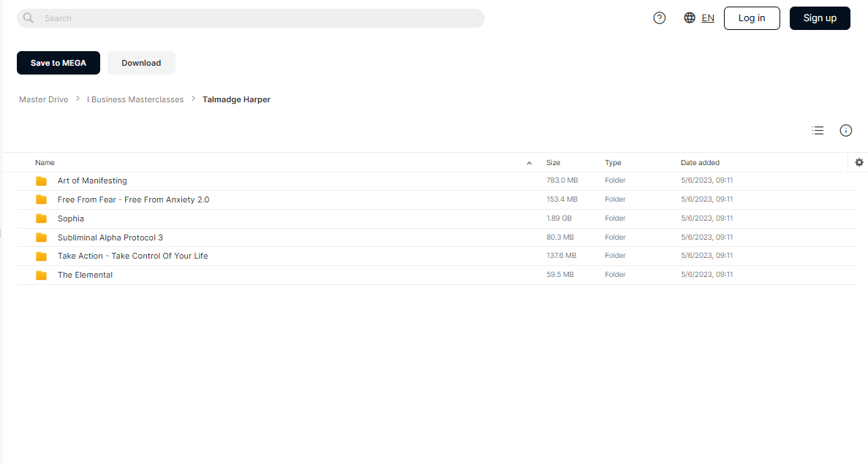Select the Sophia folder name
The width and height of the screenshot is (868, 464).
pyautogui.click(x=71, y=218)
